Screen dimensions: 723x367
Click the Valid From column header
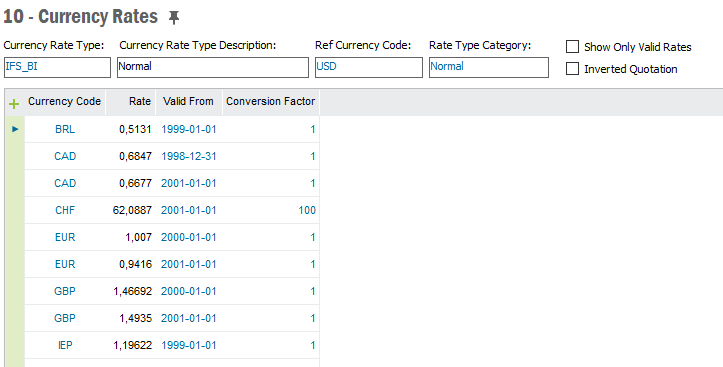[188, 101]
